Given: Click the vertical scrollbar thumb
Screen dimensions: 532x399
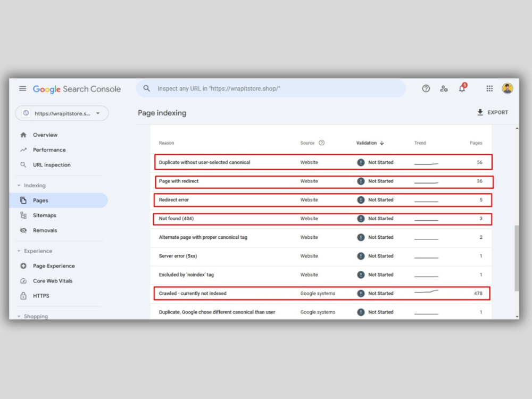Looking at the screenshot, I should 517,258.
